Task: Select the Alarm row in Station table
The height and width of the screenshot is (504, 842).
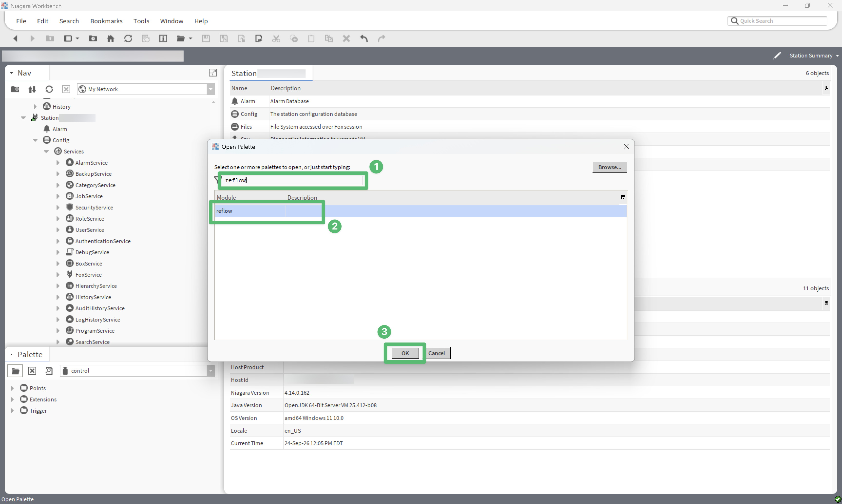Action: click(530, 101)
